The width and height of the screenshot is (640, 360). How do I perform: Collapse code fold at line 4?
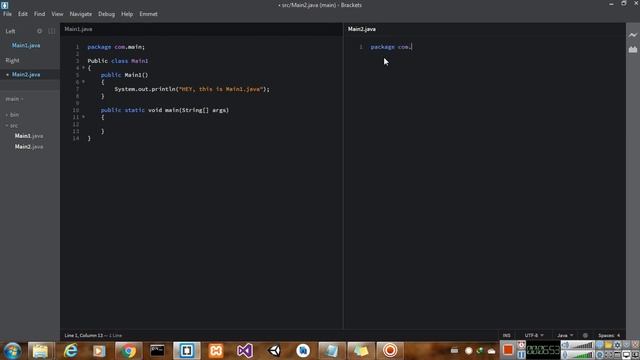coord(84,68)
